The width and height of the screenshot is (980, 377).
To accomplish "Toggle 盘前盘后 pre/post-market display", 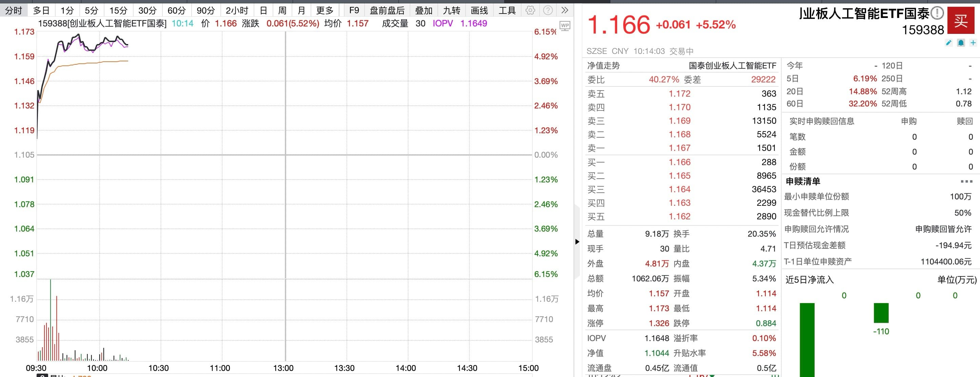I will pyautogui.click(x=387, y=10).
